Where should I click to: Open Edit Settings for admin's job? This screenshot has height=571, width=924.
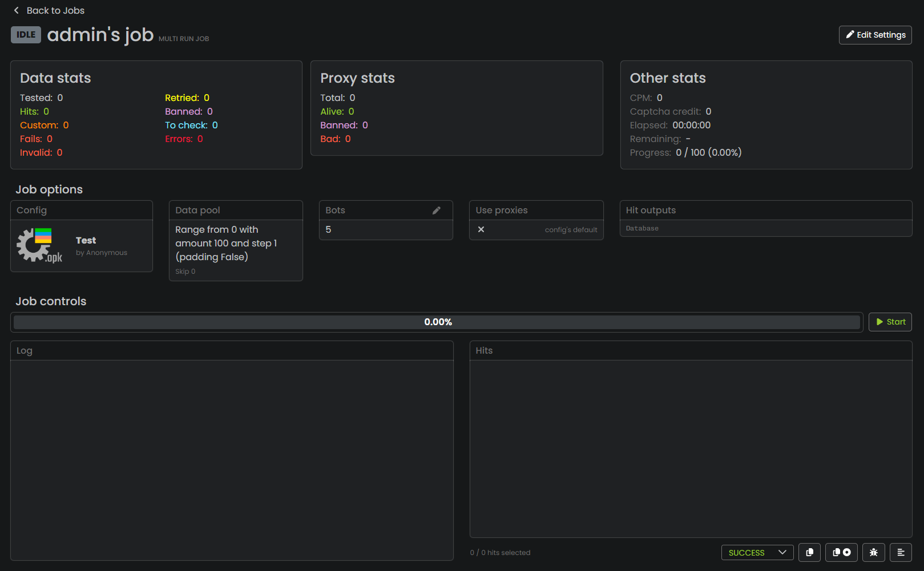pyautogui.click(x=875, y=35)
